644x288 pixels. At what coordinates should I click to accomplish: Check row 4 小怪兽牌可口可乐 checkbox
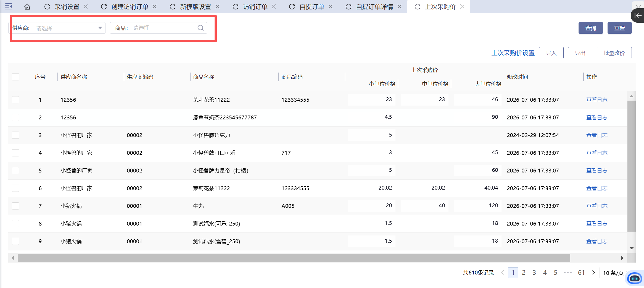(x=15, y=153)
